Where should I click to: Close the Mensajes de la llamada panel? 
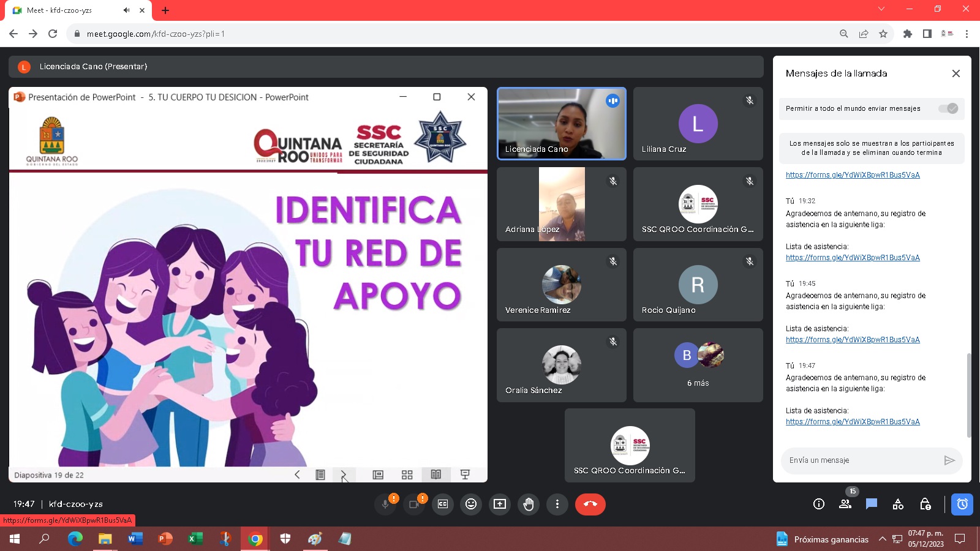click(956, 73)
